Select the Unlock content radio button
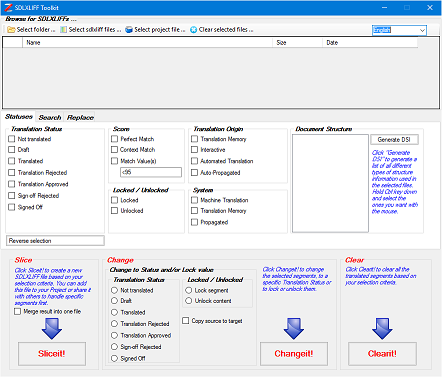Viewport: 442px width, 377px height. pos(188,300)
